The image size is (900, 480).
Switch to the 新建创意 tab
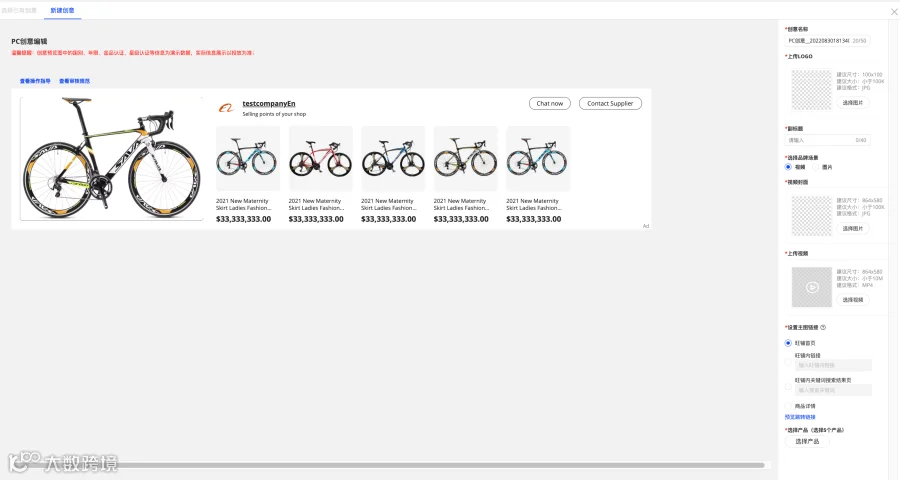pos(62,10)
